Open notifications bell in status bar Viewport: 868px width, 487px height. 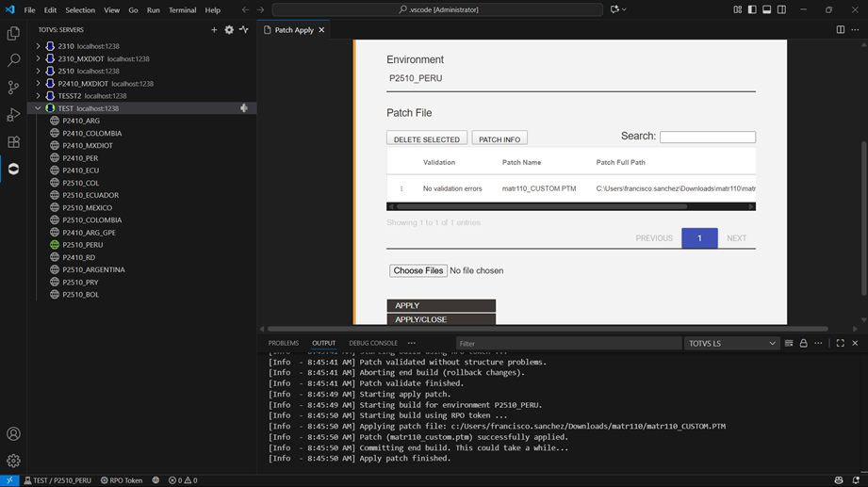pyautogui.click(x=856, y=480)
